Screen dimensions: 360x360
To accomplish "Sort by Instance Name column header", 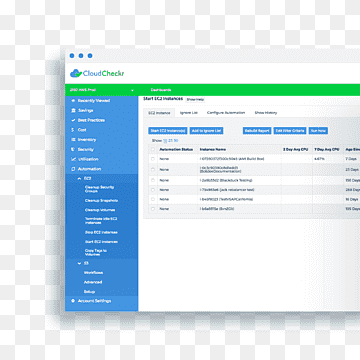I will click(x=213, y=149).
